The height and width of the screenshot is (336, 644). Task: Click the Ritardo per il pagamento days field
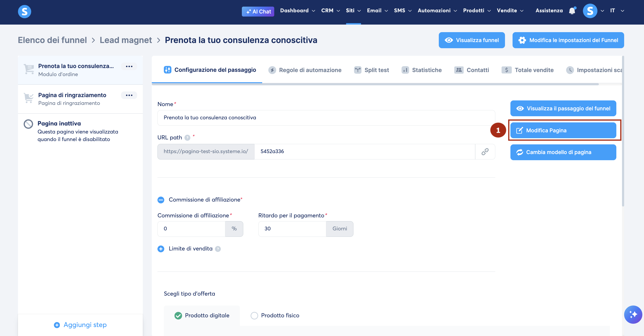[292, 229]
